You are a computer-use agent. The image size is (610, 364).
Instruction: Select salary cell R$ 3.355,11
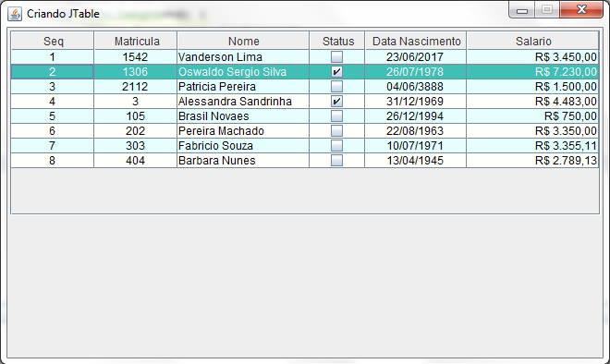pyautogui.click(x=532, y=146)
